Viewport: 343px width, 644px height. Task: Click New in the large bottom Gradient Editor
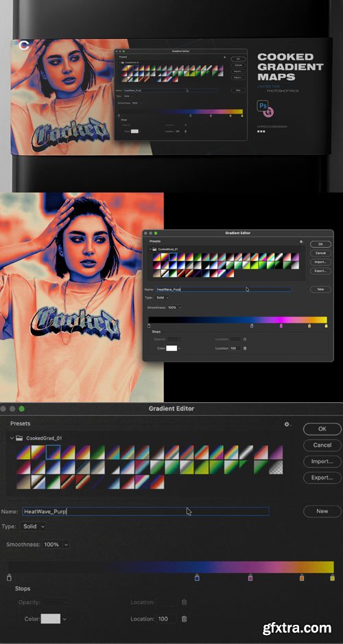point(322,511)
